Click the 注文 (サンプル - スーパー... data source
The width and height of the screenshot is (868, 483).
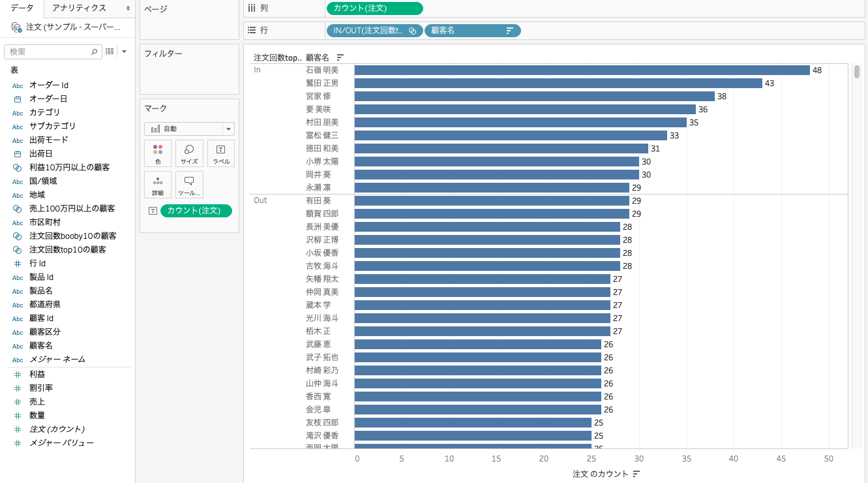click(x=73, y=27)
